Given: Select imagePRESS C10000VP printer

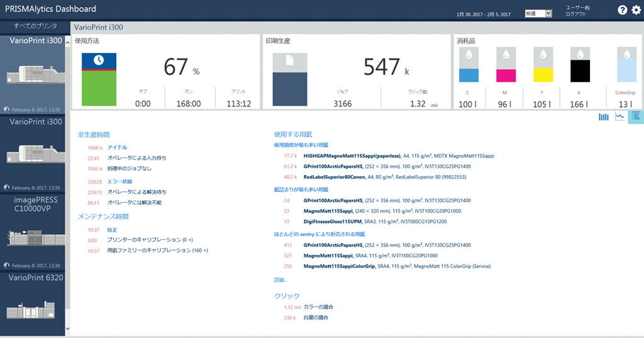Looking at the screenshot, I should (x=33, y=232).
